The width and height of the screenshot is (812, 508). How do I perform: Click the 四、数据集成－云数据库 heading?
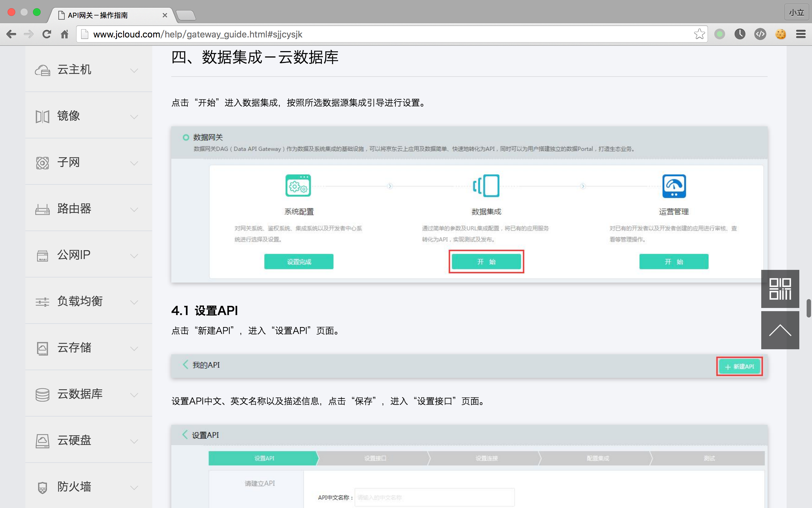click(255, 57)
